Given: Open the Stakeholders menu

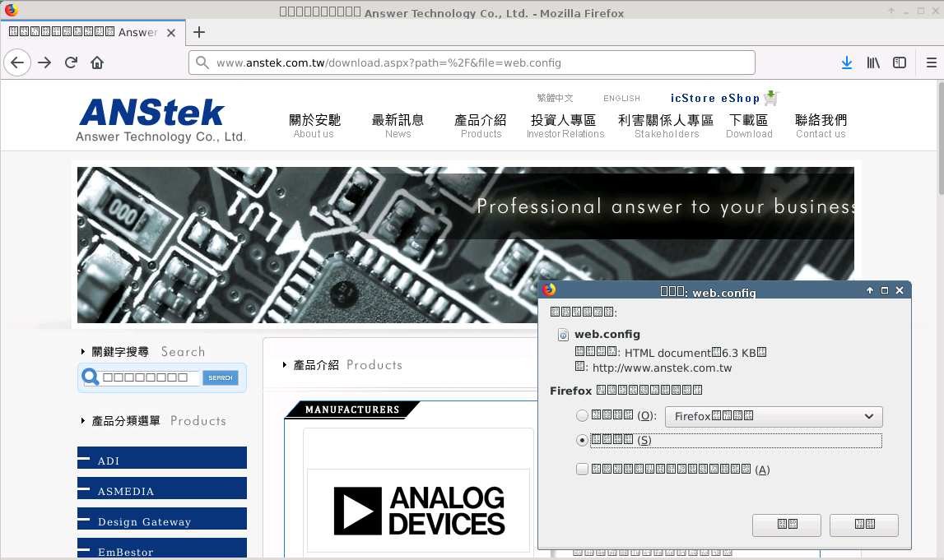Looking at the screenshot, I should click(666, 126).
